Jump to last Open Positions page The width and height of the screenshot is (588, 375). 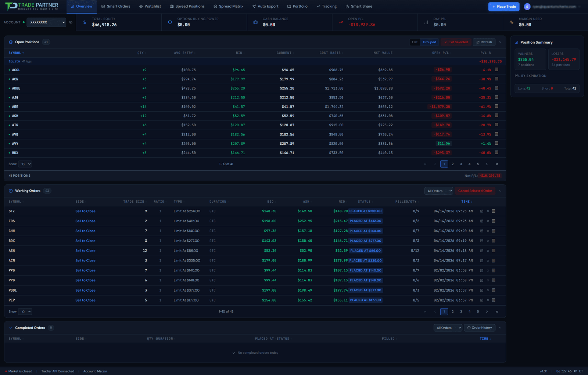(x=497, y=164)
